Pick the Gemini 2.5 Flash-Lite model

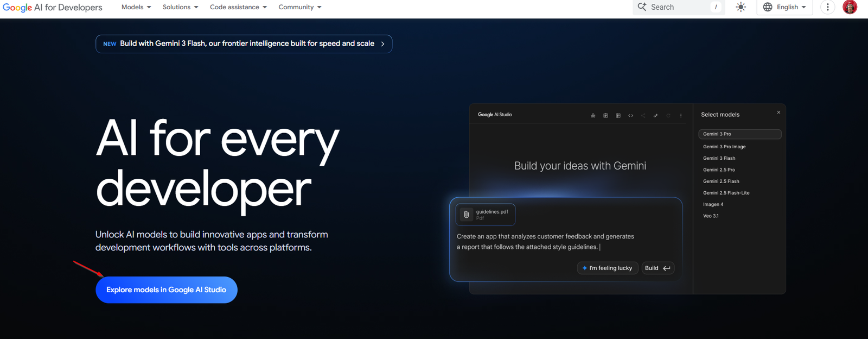coord(726,193)
